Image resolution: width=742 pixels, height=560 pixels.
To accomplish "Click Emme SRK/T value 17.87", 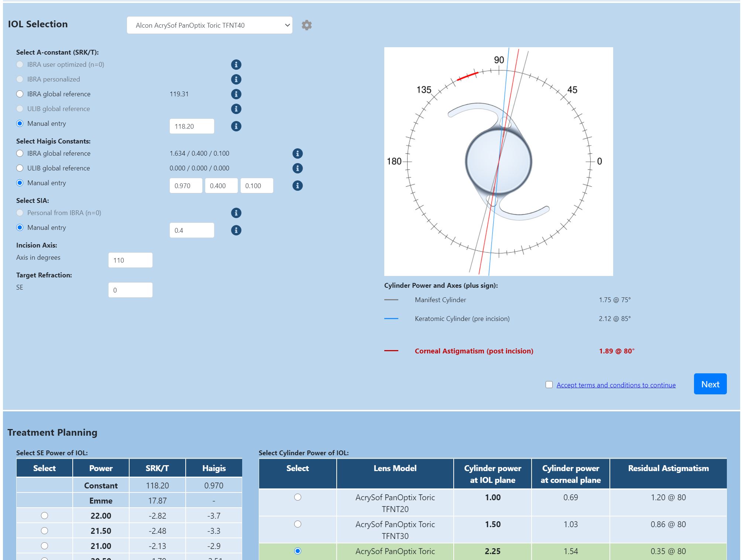I will click(157, 501).
